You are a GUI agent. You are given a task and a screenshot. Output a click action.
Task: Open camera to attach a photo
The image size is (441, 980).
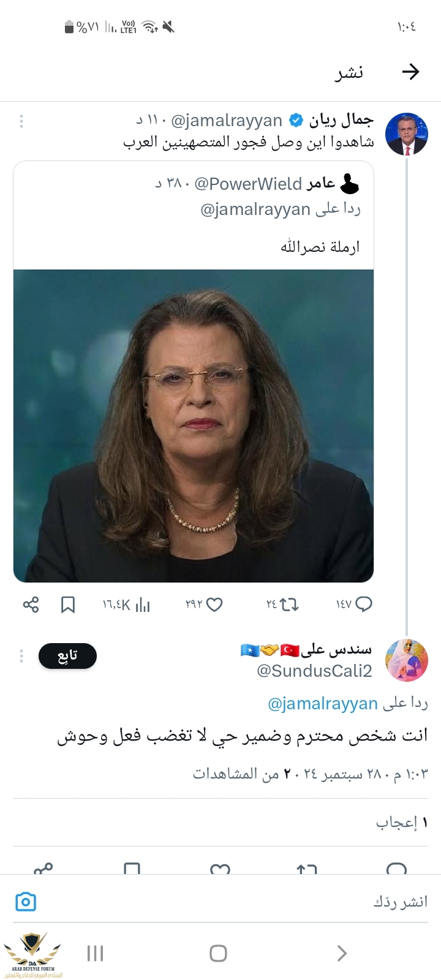point(26,902)
